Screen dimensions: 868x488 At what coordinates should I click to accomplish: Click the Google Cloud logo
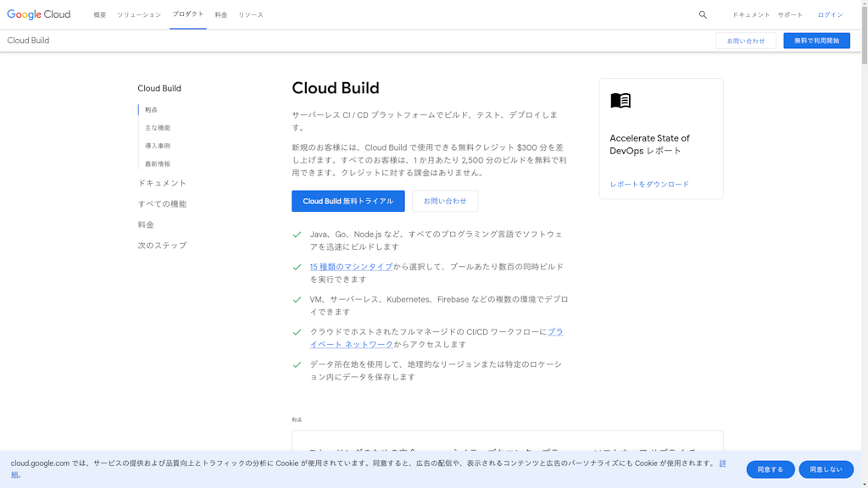point(39,14)
